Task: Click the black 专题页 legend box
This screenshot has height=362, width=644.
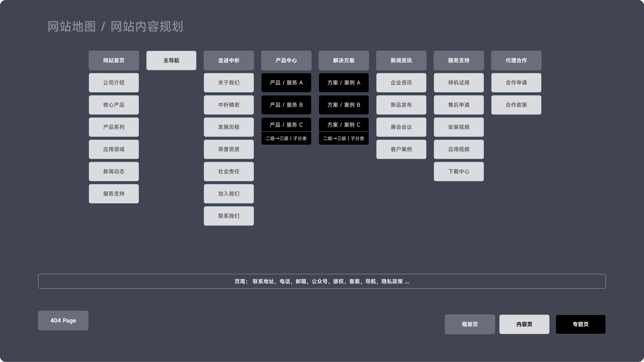Action: [580, 324]
